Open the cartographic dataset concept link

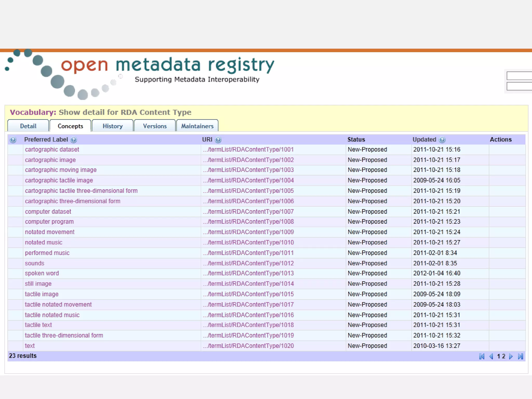coord(52,149)
